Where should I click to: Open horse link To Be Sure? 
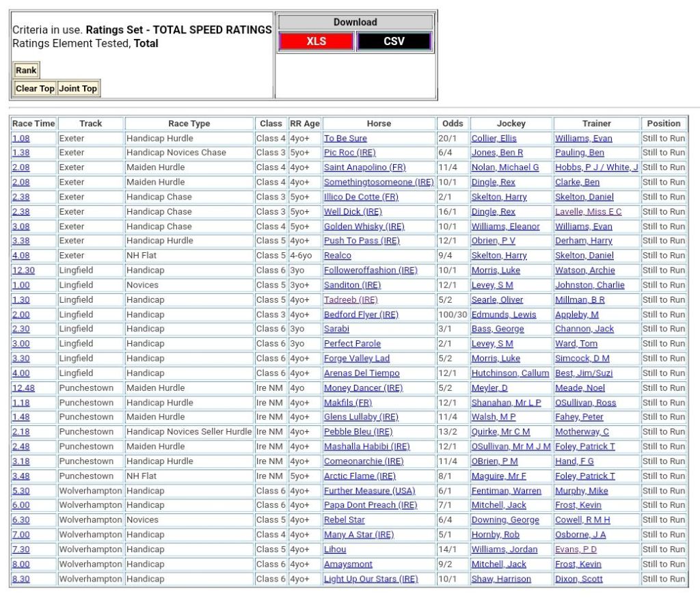345,139
